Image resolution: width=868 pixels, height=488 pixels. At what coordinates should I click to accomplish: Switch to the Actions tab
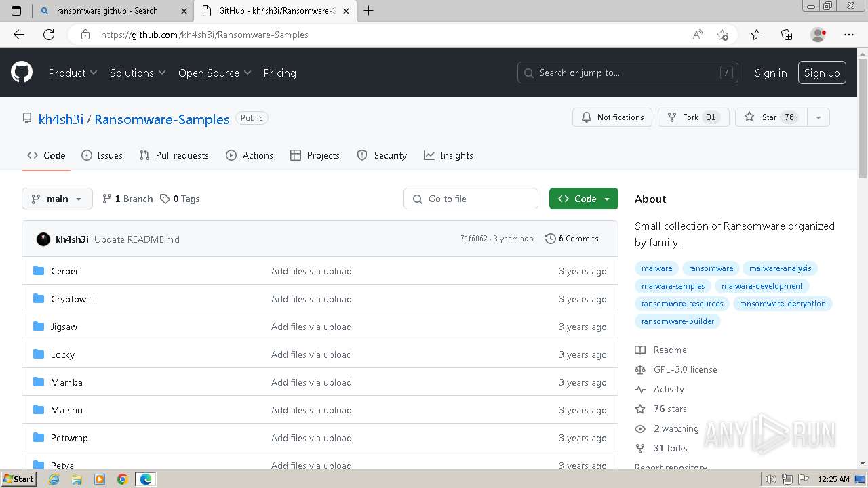click(249, 155)
